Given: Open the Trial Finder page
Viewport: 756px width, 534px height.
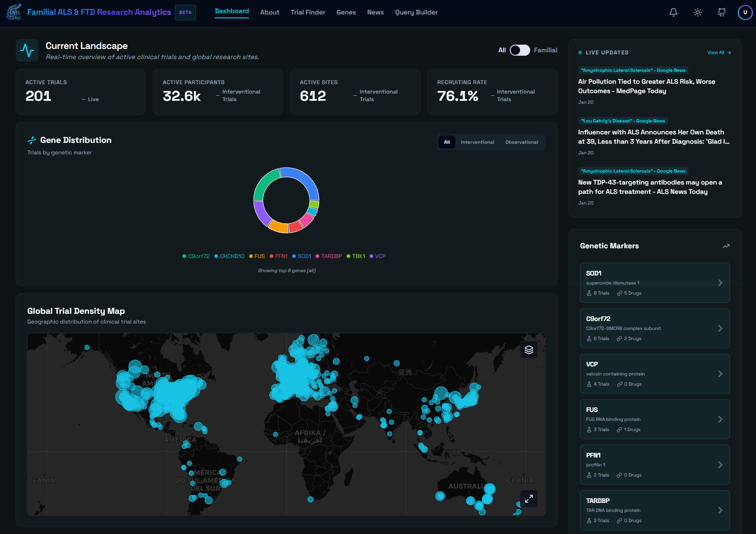Looking at the screenshot, I should pyautogui.click(x=308, y=12).
